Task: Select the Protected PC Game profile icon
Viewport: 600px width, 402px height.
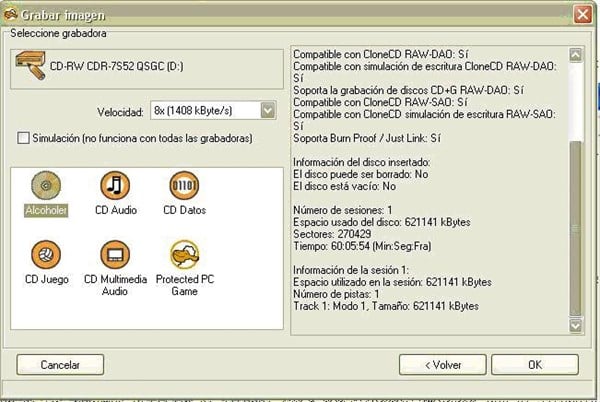Action: pyautogui.click(x=184, y=255)
